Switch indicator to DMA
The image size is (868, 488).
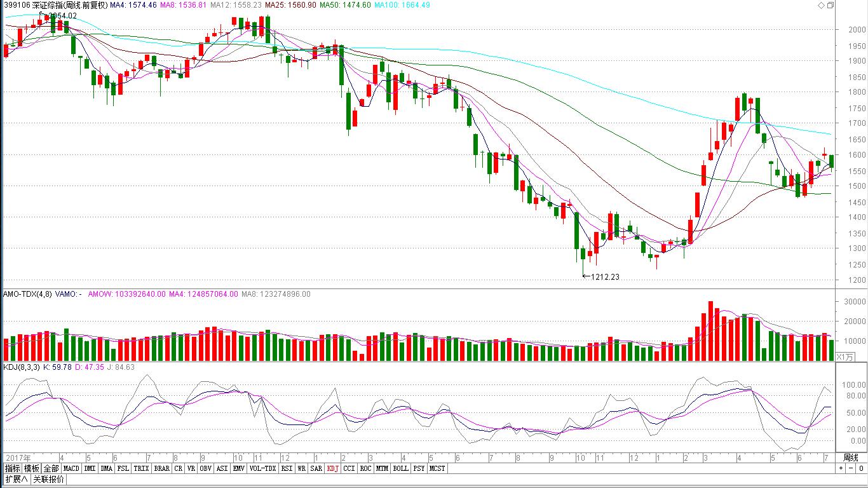(106, 468)
